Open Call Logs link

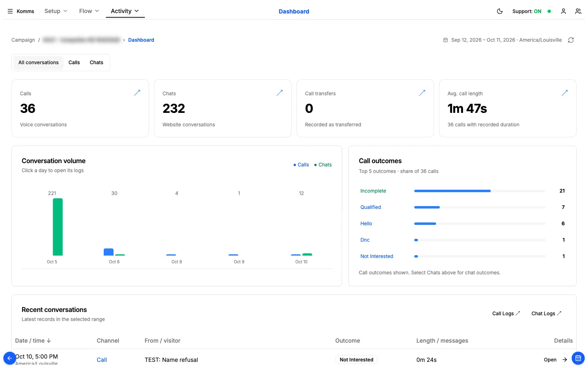point(506,314)
